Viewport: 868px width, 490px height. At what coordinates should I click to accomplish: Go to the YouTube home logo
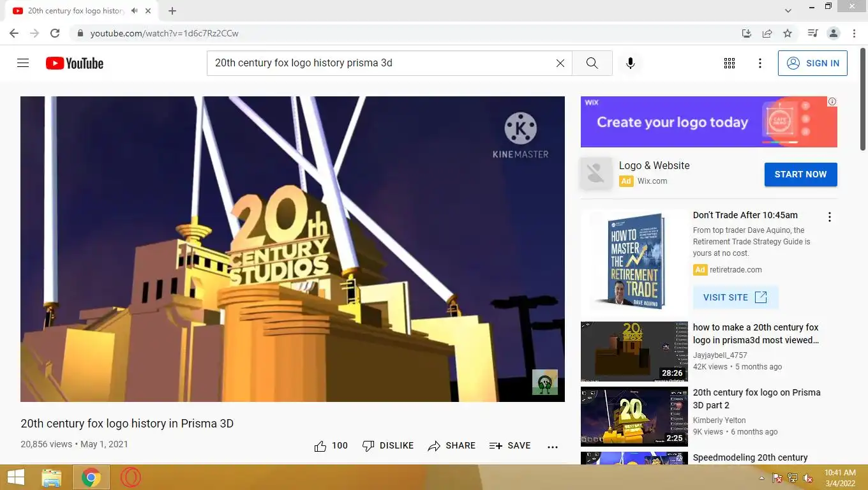click(x=75, y=63)
